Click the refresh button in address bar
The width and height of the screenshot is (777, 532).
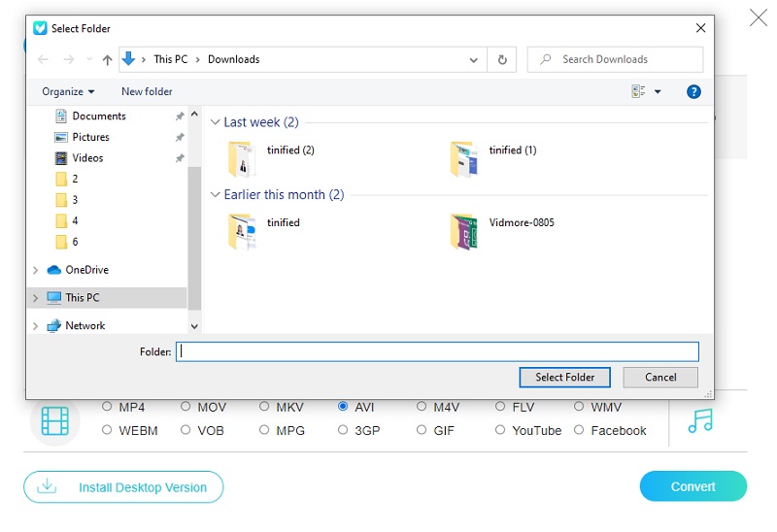[502, 59]
